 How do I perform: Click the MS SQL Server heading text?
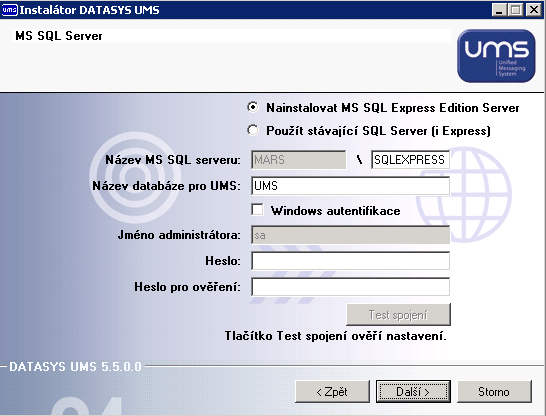pos(59,36)
